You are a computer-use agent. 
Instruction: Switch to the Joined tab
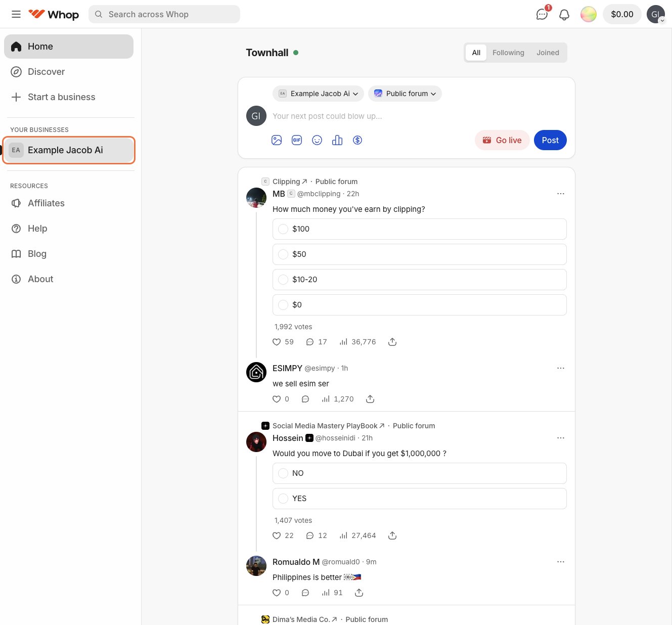click(548, 53)
